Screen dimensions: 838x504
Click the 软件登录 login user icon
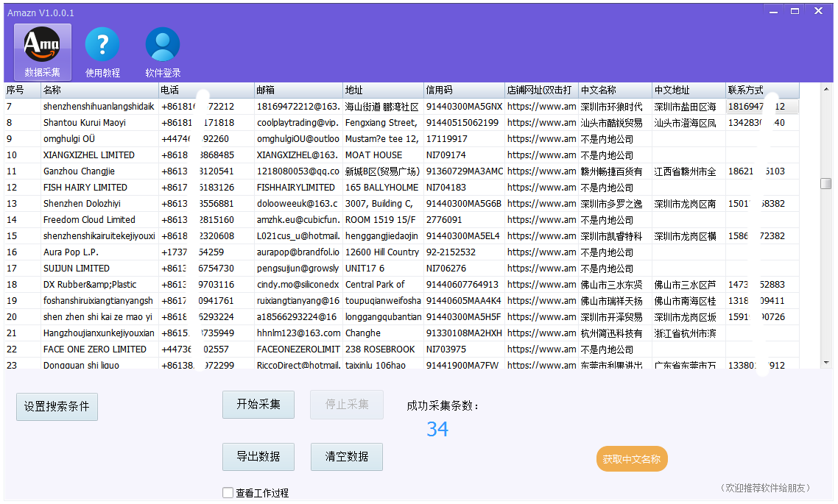[163, 52]
